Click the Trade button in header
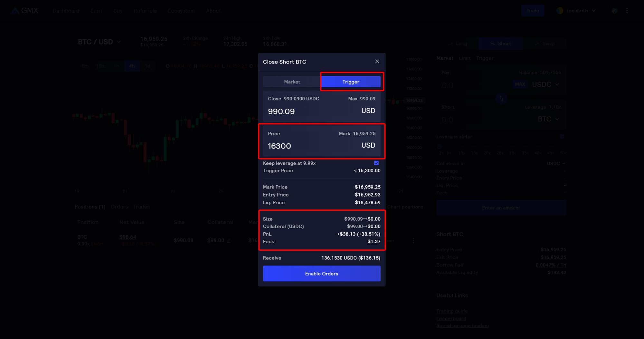This screenshot has height=339, width=644. [533, 11]
